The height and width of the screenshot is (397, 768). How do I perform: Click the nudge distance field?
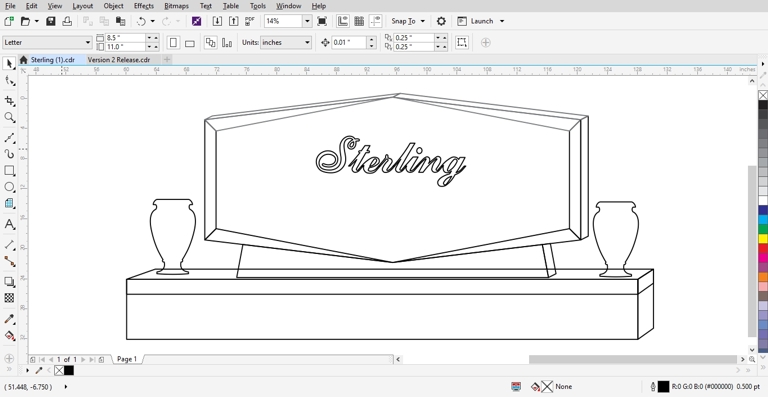(349, 43)
